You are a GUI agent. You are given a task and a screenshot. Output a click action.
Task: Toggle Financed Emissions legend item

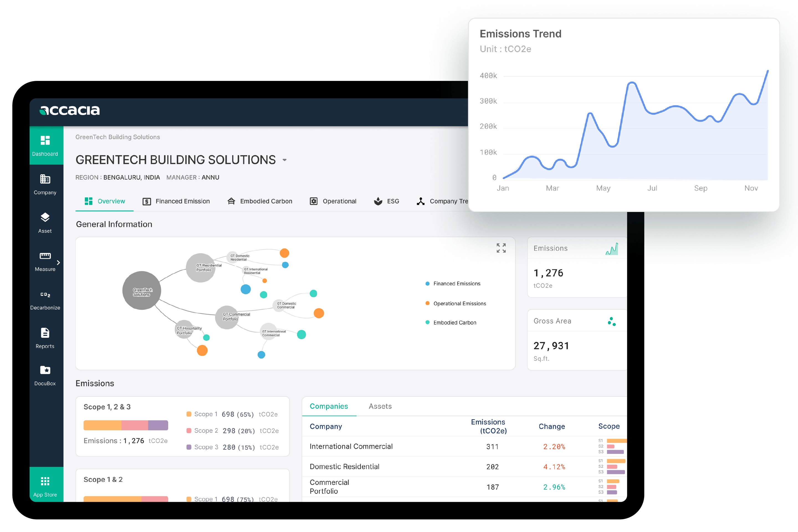click(453, 284)
